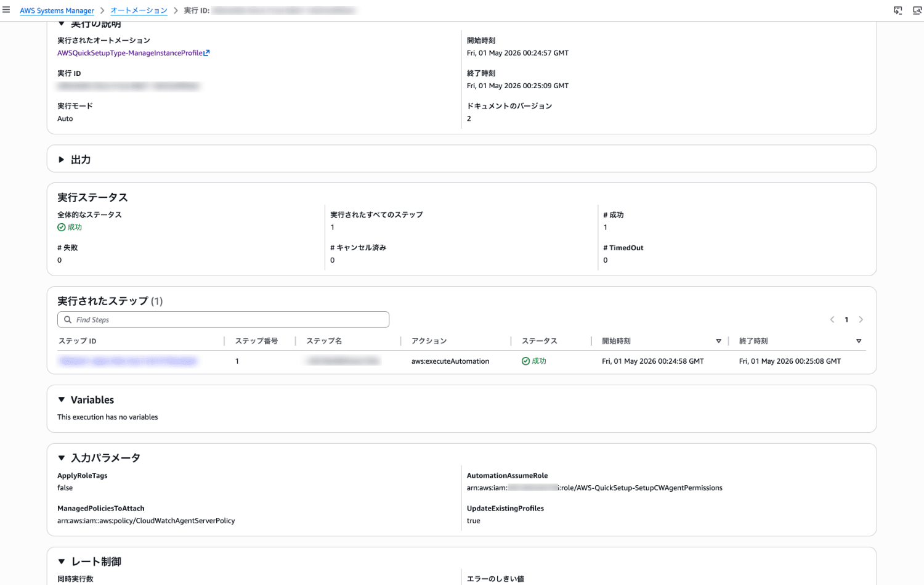The height and width of the screenshot is (585, 924).
Task: Collapse the レート制御 section
Action: [62, 562]
